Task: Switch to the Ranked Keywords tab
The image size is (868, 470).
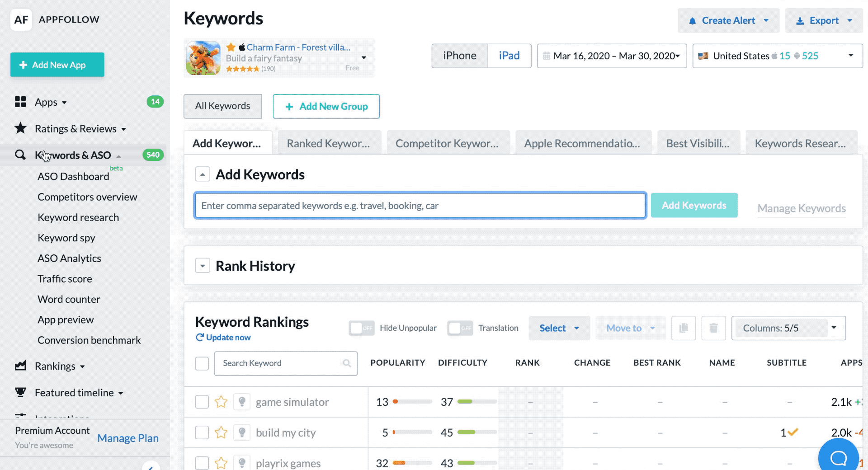Action: tap(329, 143)
